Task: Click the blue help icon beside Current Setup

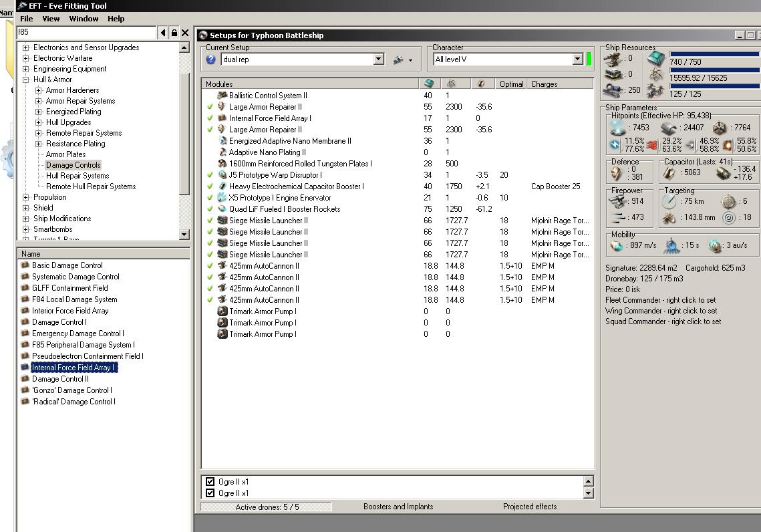Action: coord(211,59)
